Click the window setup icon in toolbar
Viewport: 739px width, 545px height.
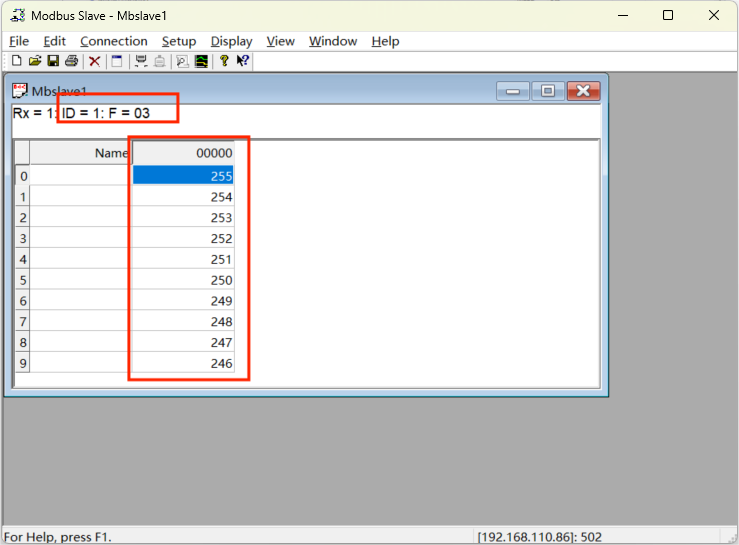[x=117, y=61]
